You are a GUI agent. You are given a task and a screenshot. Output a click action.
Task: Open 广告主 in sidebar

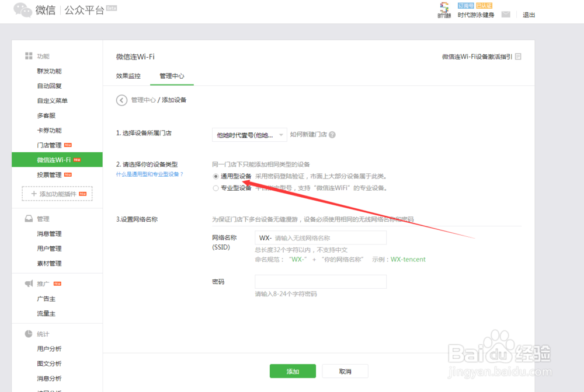click(46, 299)
